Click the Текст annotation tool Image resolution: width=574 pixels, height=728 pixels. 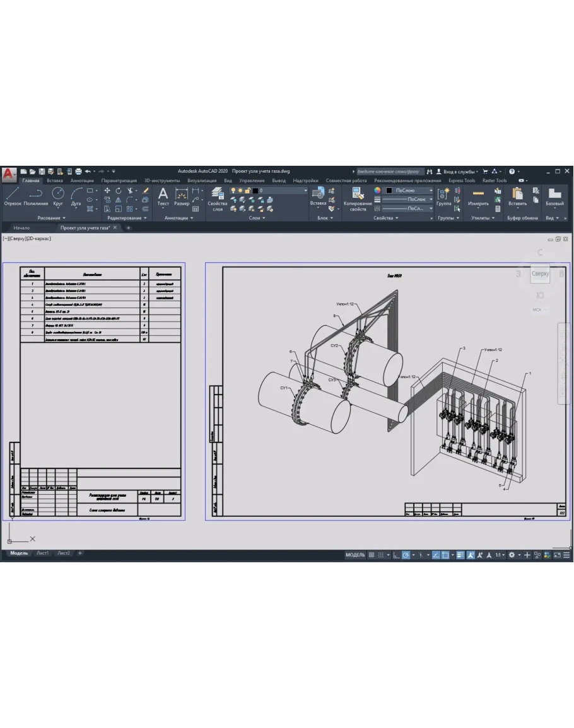click(x=163, y=196)
